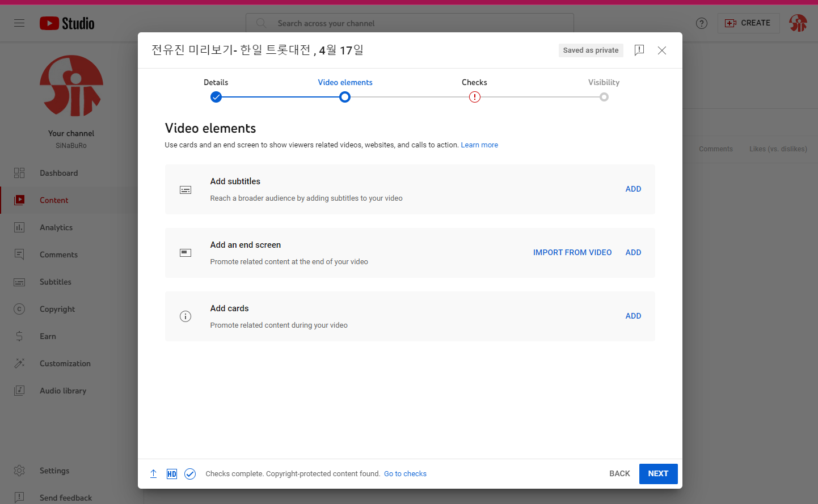Click the checks complete checkmark icon
This screenshot has width=818, height=504.
tap(190, 474)
